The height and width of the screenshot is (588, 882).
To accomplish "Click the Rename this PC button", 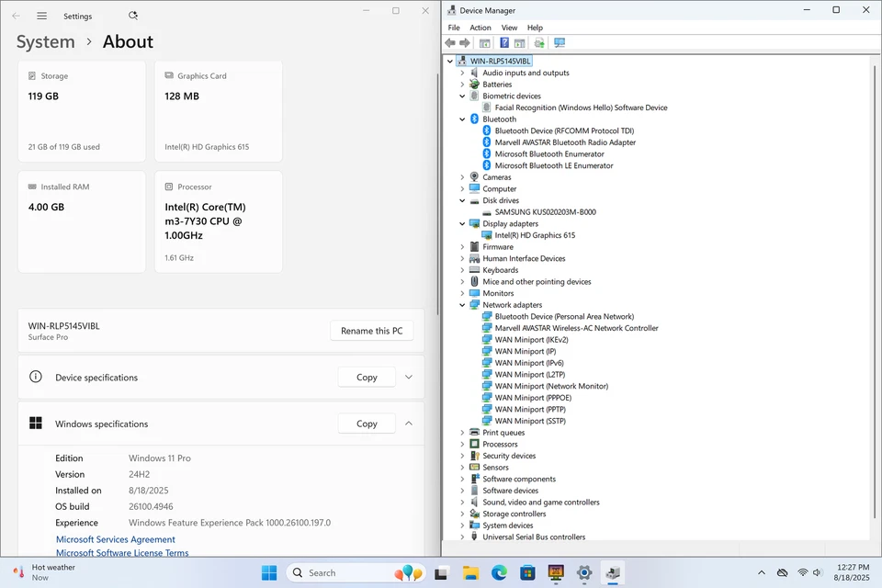I will point(371,330).
